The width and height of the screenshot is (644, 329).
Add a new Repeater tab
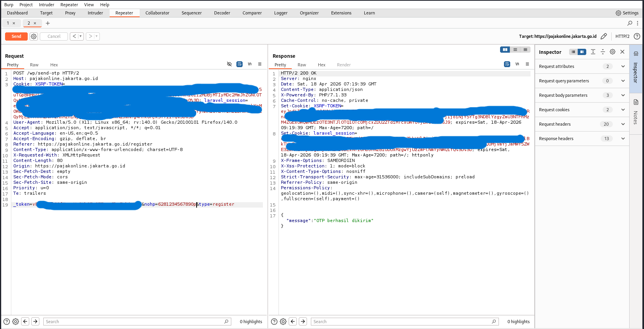click(x=48, y=23)
